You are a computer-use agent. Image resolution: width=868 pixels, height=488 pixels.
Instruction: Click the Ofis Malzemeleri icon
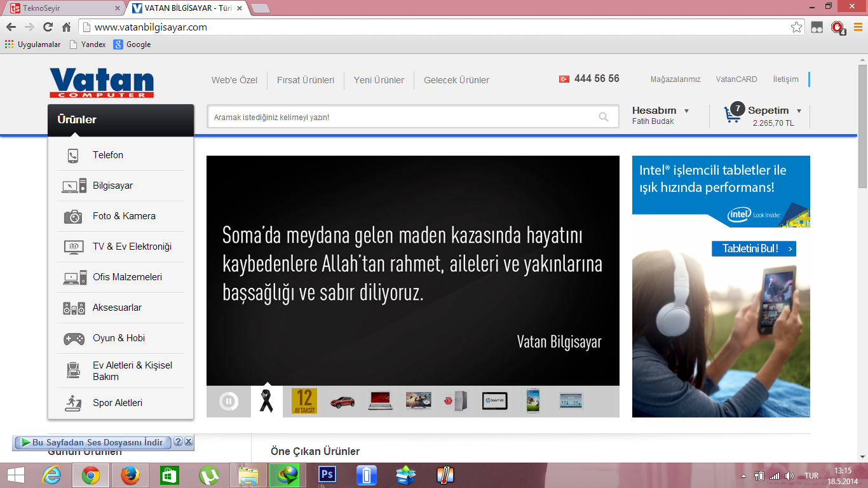pyautogui.click(x=74, y=278)
